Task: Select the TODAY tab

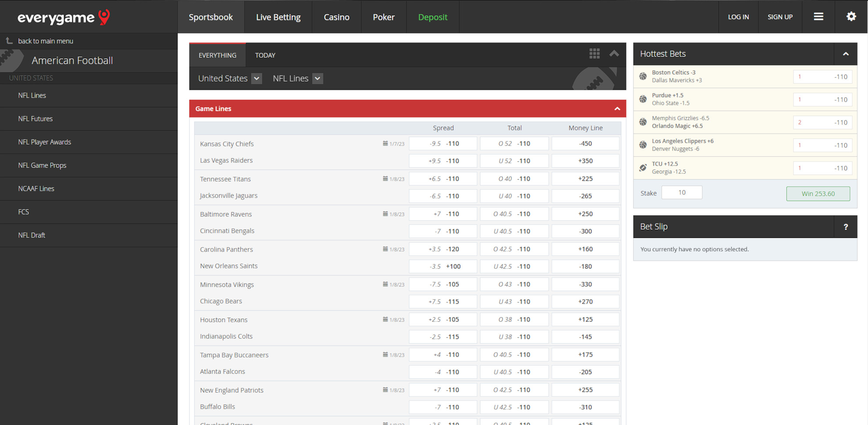Action: [x=265, y=55]
